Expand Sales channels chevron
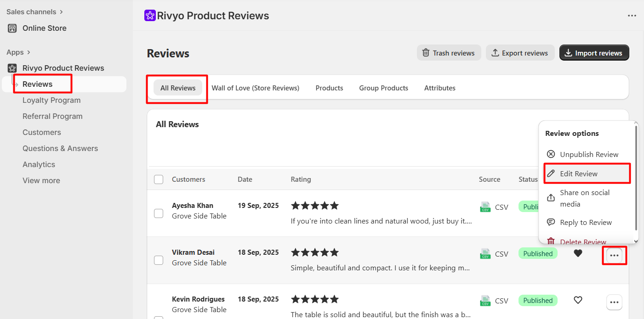 (62, 12)
